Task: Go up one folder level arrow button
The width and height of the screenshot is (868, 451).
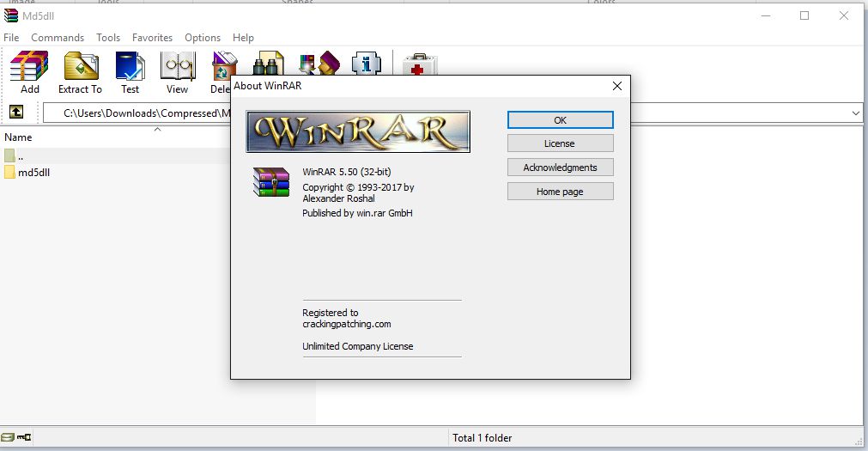Action: pyautogui.click(x=15, y=113)
